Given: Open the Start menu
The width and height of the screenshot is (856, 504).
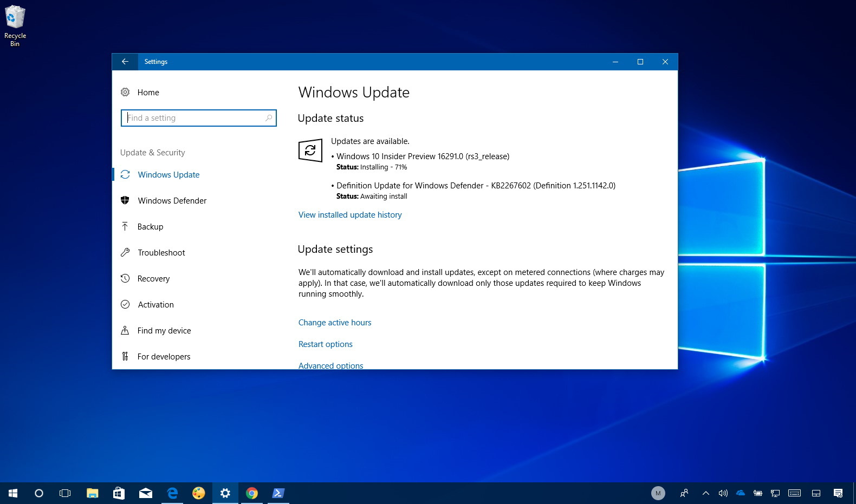Looking at the screenshot, I should coord(13,493).
